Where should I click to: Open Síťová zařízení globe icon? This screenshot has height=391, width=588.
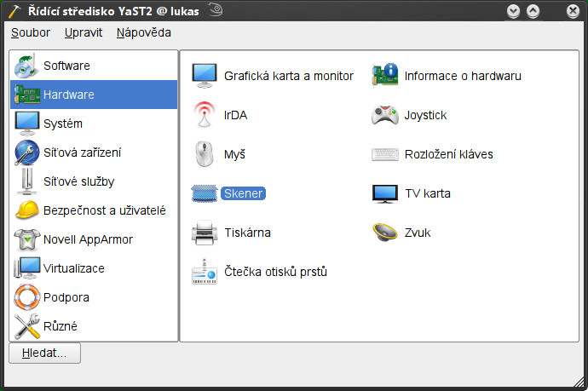pyautogui.click(x=27, y=152)
